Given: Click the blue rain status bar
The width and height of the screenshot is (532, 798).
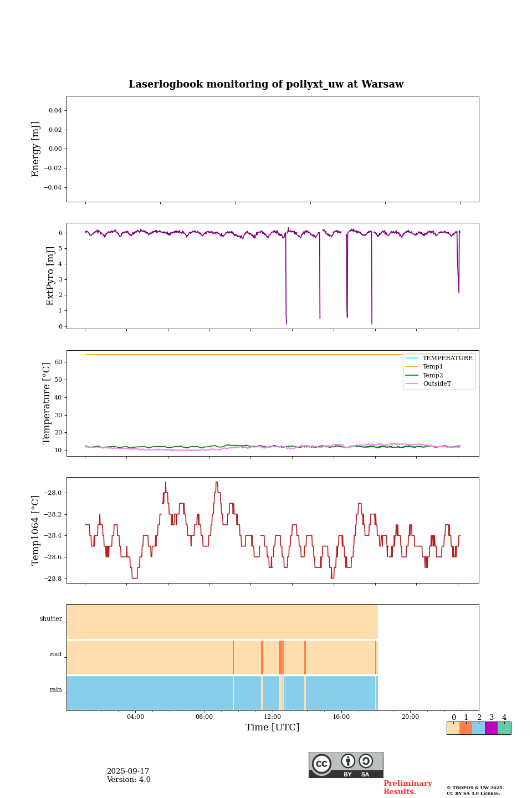Looking at the screenshot, I should (222, 693).
